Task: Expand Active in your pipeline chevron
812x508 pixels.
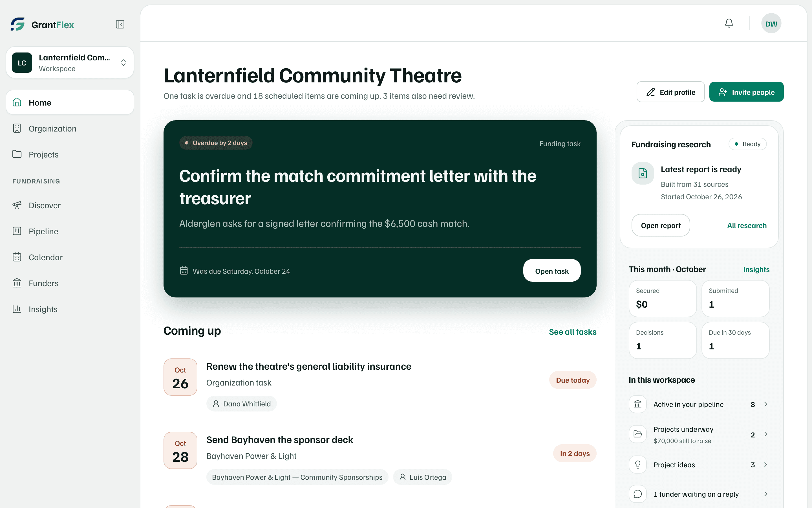Action: pos(766,404)
